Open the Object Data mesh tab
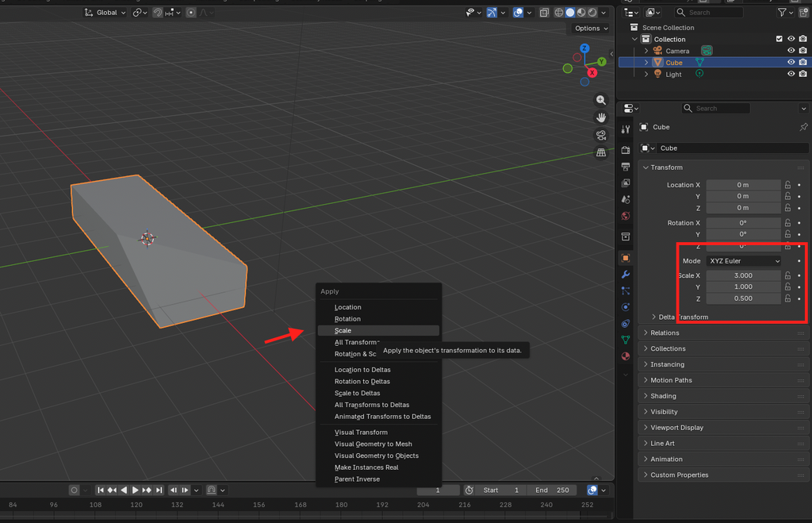The width and height of the screenshot is (812, 523). [x=626, y=340]
